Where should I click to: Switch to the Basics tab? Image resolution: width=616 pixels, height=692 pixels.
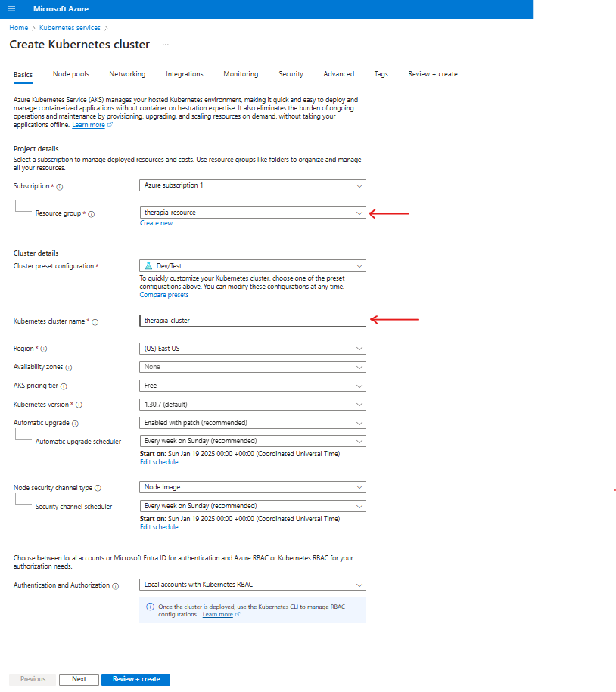point(23,75)
